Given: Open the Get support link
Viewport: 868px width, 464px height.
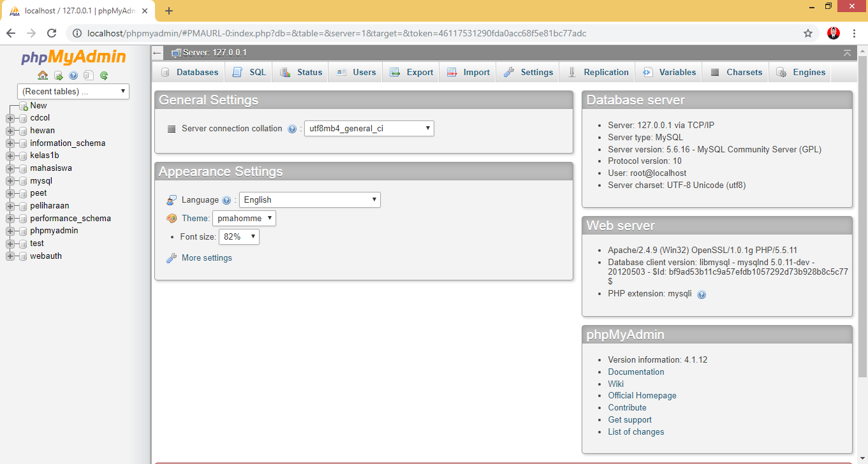Looking at the screenshot, I should coord(629,420).
